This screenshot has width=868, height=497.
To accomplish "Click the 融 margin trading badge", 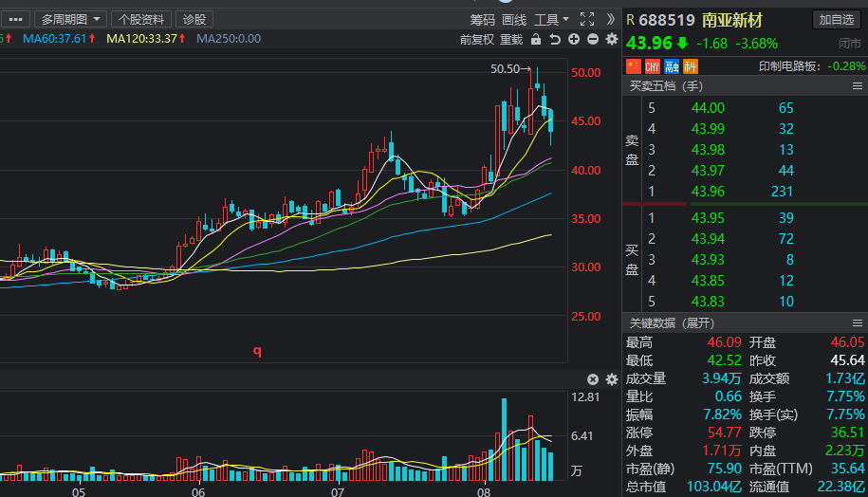I will click(672, 66).
